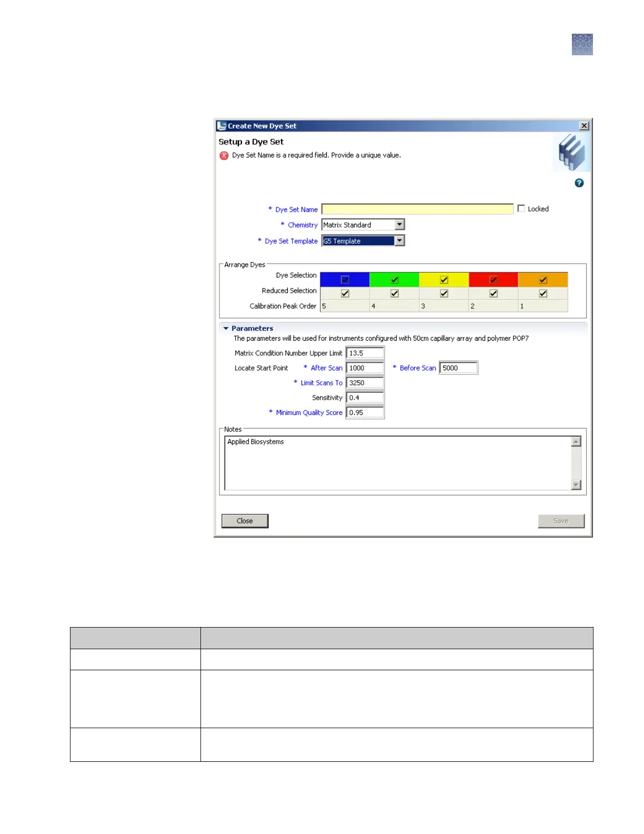Click the Minimum Quality Score field
Screen dimensions: 644x834
click(x=365, y=412)
